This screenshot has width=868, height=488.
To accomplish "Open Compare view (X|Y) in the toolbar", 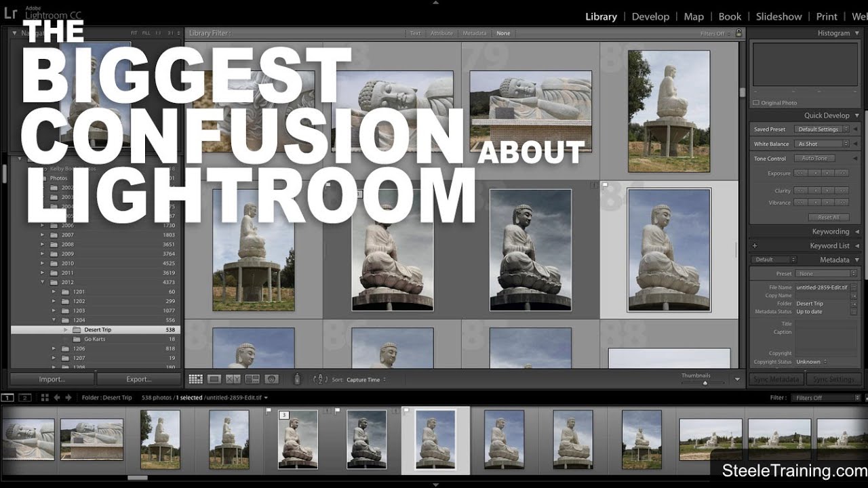I will pyautogui.click(x=233, y=380).
